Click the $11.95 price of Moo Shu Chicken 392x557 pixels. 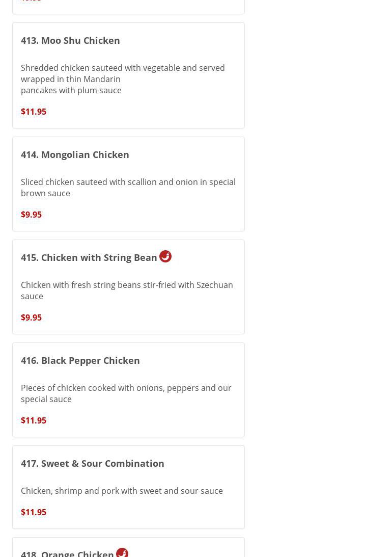click(x=34, y=112)
